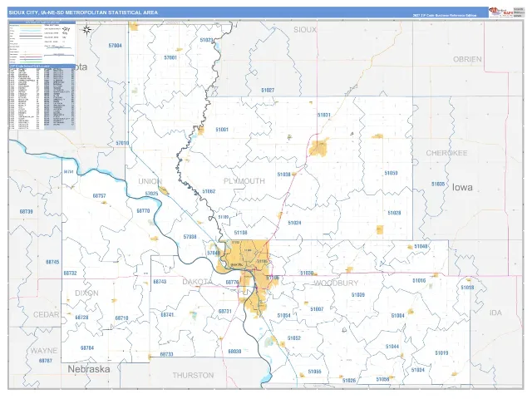Click ZIP code 68741 label
Viewport: 532px width, 399px height.
pos(167,315)
